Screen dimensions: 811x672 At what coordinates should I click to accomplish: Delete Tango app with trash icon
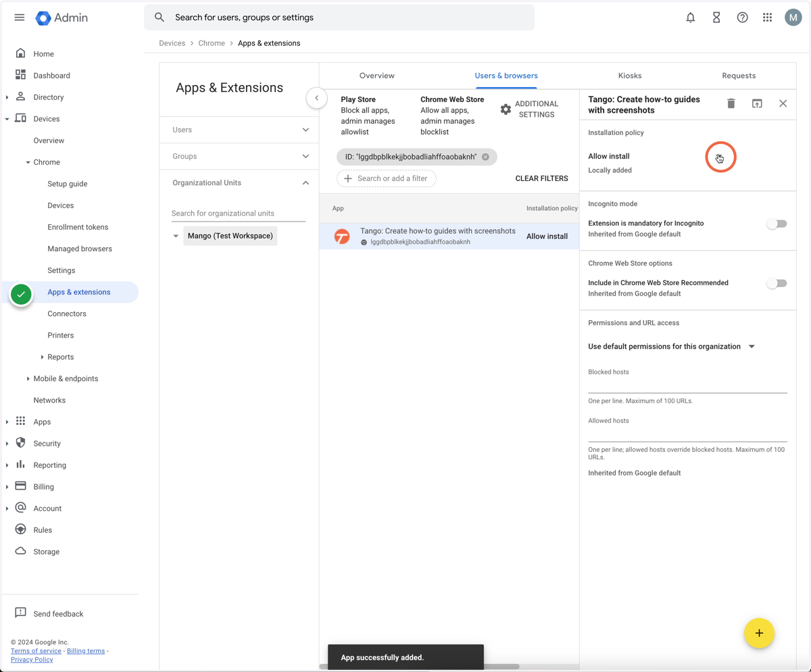coord(731,103)
